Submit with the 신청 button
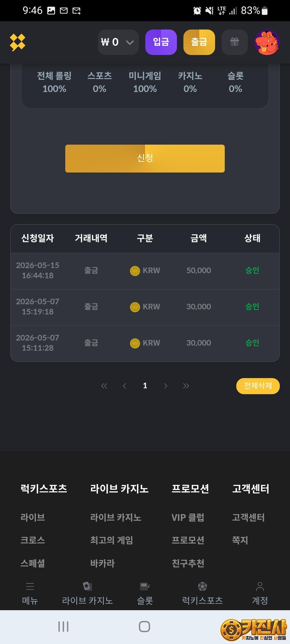The height and width of the screenshot is (644, 290). tap(145, 158)
